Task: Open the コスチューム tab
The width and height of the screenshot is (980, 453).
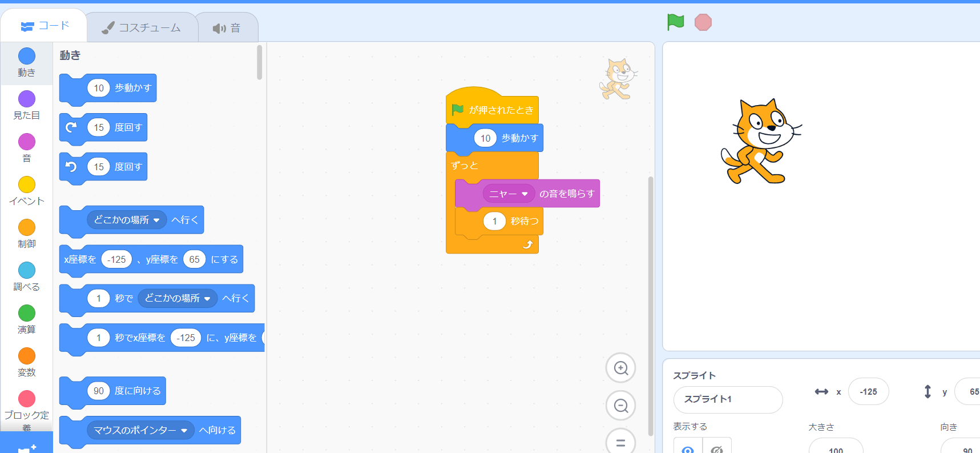Action: [x=142, y=27]
